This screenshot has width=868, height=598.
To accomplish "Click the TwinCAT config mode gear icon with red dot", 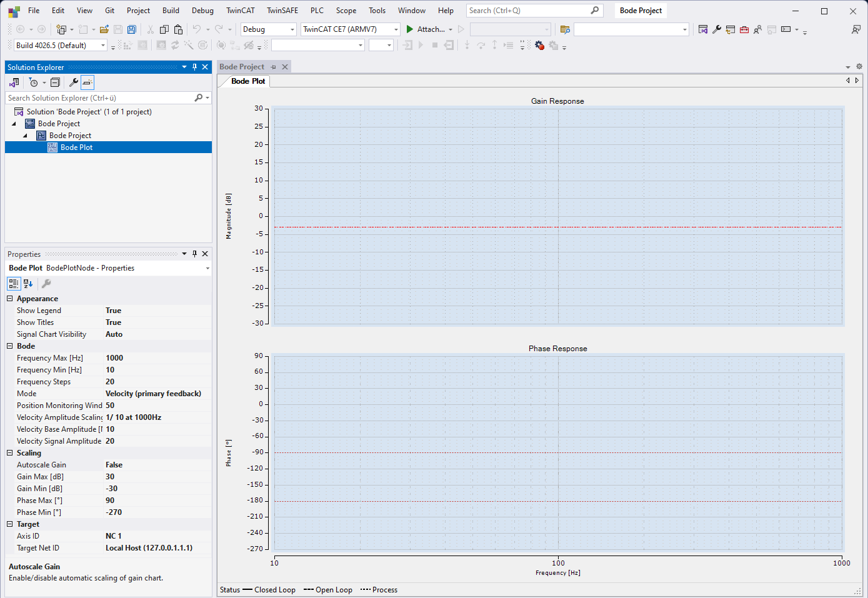I will [x=540, y=46].
